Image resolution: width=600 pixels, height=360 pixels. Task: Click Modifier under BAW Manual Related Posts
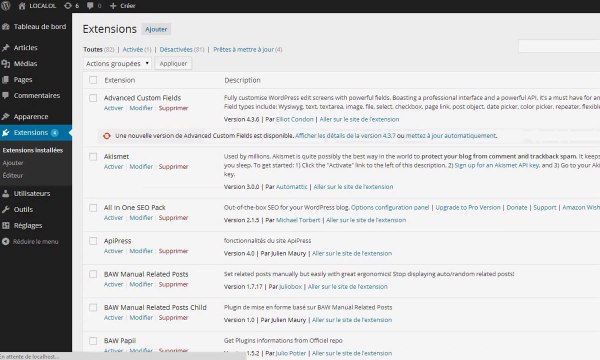[141, 284]
